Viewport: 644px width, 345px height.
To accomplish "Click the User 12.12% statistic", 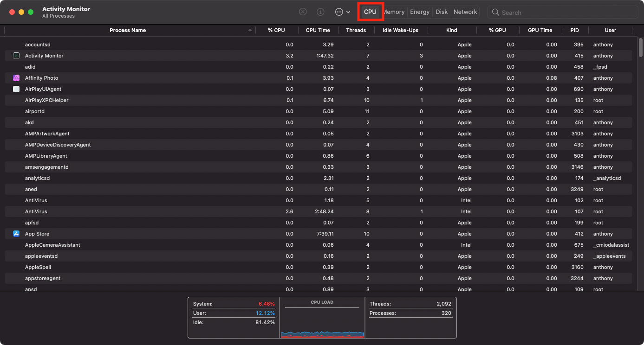I will coord(234,313).
